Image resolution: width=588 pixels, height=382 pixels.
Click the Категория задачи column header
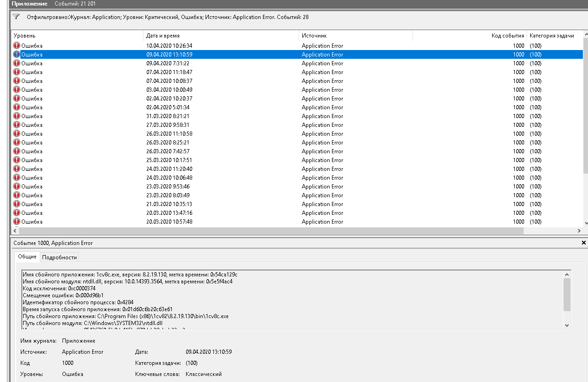[551, 36]
